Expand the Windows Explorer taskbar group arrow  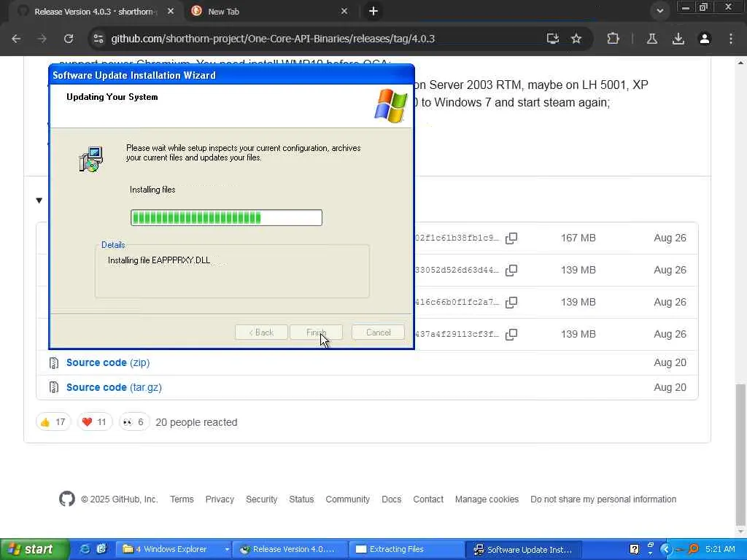pos(227,549)
